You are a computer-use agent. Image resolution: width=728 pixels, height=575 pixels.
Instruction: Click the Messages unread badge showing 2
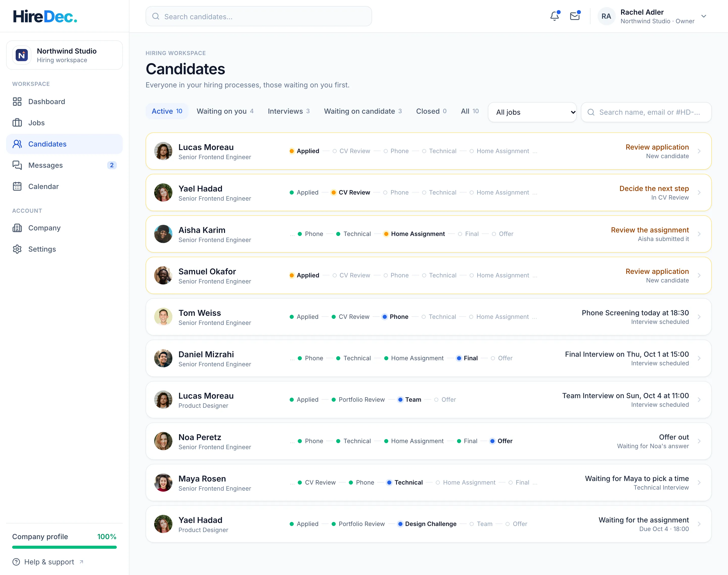click(x=112, y=165)
